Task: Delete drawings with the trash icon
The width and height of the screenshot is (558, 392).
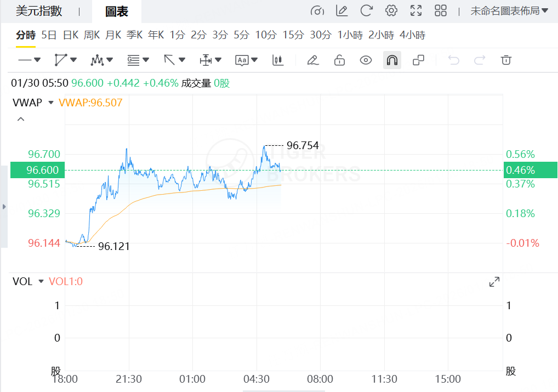Action: 506,60
